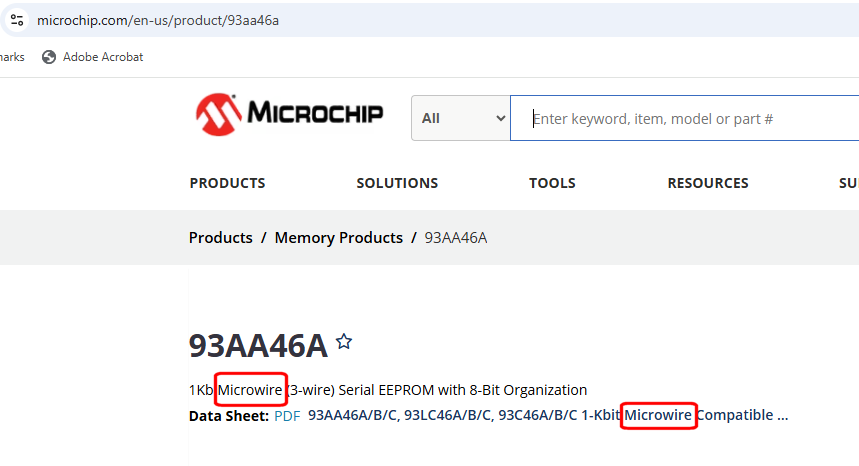Screen dimensions: 859x466
Task: Open the Adobe Acrobat bookmark
Action: tap(93, 57)
